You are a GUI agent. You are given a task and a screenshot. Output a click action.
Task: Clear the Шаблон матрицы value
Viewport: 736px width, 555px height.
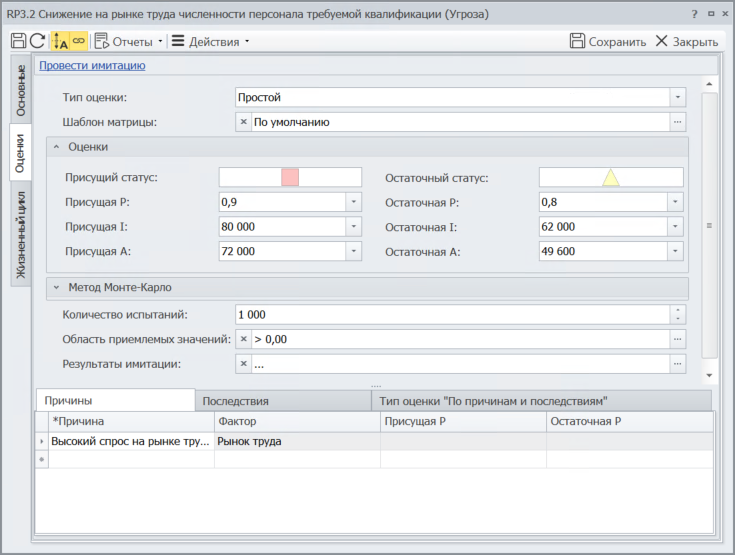tap(244, 122)
